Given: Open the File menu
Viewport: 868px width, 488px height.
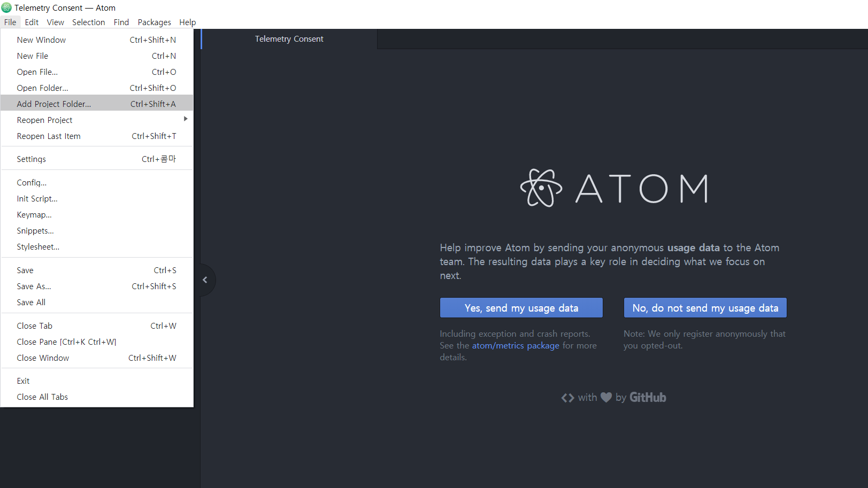Looking at the screenshot, I should tap(10, 22).
